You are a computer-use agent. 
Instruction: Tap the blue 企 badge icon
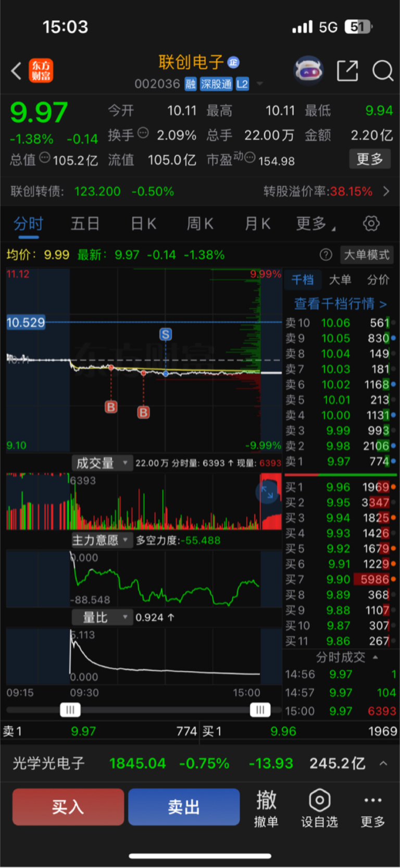coord(233,62)
